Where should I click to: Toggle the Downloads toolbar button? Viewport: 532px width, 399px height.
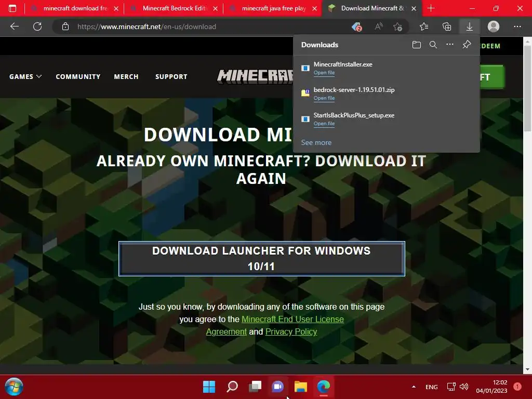(x=470, y=26)
